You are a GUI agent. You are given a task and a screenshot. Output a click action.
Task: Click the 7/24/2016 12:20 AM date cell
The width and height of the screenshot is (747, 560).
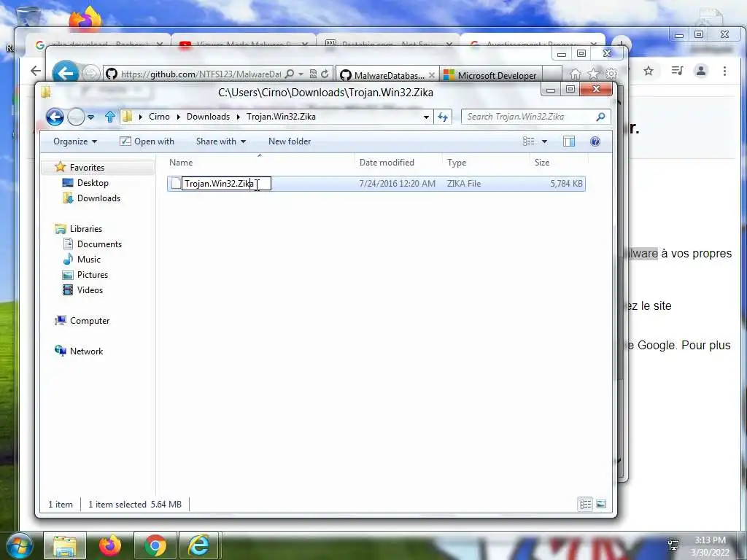397,184
